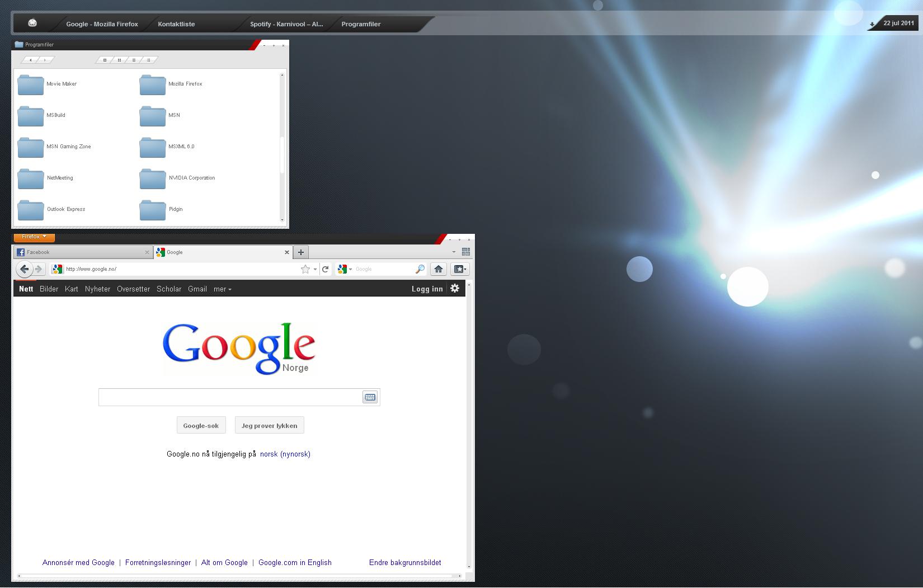Open Forretningsløsninger link
The width and height of the screenshot is (923, 588).
tap(158, 563)
